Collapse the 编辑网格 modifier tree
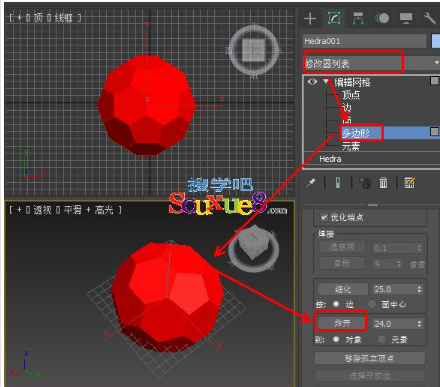The image size is (440, 387). point(326,81)
